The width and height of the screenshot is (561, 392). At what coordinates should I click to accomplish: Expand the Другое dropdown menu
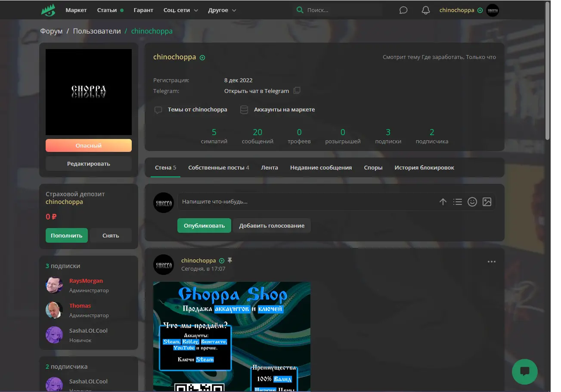pos(222,10)
